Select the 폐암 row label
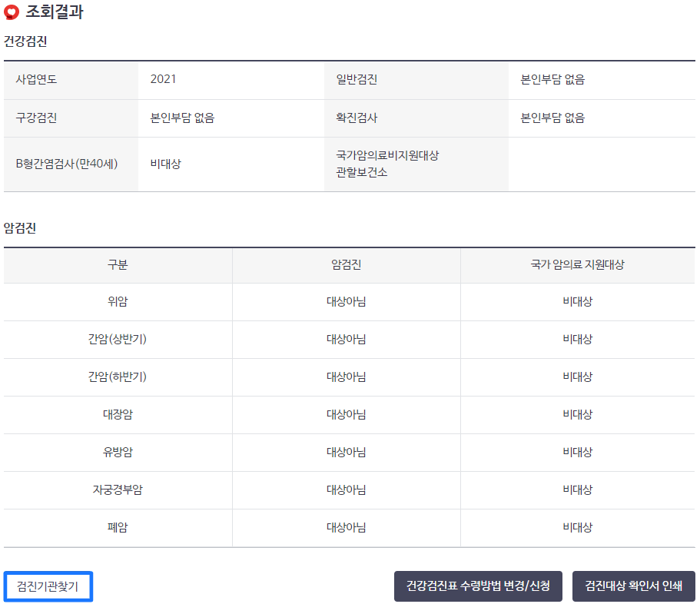The height and width of the screenshot is (604, 700). pos(116,528)
